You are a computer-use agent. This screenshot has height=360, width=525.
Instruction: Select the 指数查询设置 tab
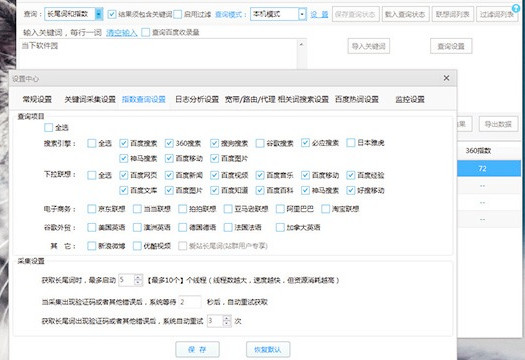point(144,99)
